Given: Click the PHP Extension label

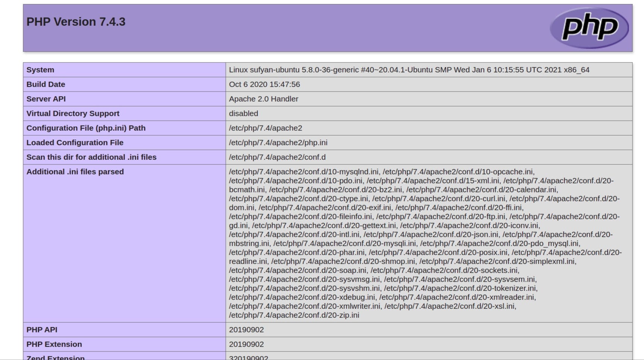Looking at the screenshot, I should click(x=54, y=344).
